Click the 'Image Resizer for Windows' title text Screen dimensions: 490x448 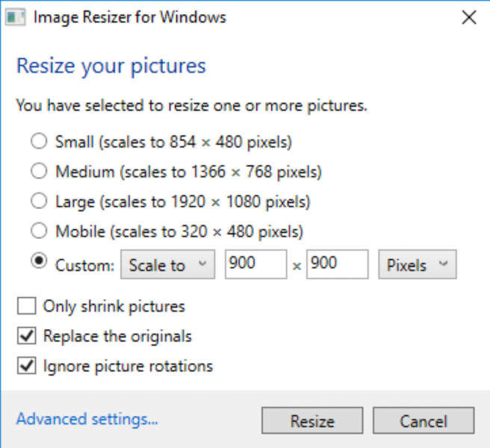click(129, 17)
